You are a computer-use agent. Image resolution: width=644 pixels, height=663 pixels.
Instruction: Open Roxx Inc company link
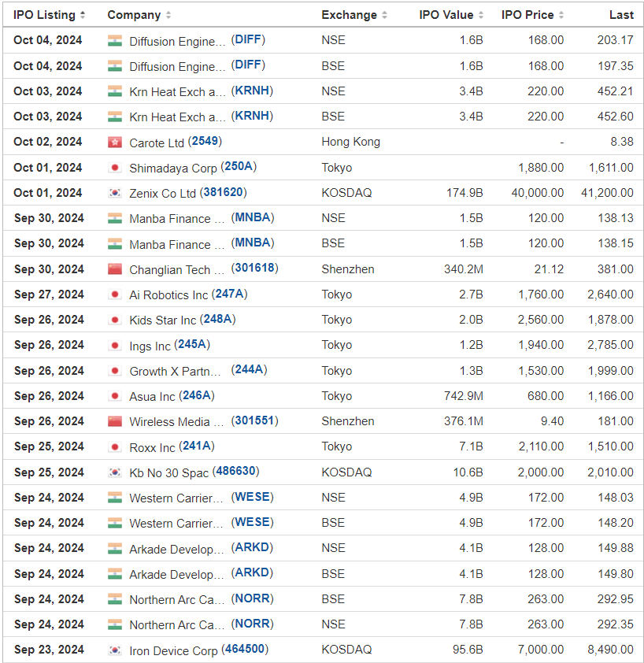tap(152, 447)
